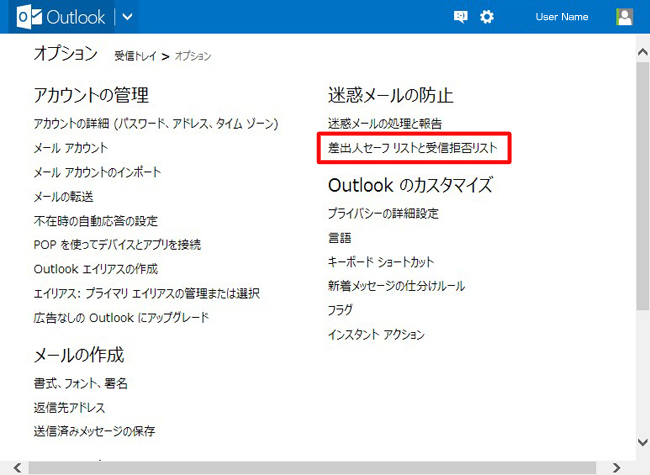Image resolution: width=650 pixels, height=475 pixels.
Task: Open メールの転送 option
Action: (63, 197)
